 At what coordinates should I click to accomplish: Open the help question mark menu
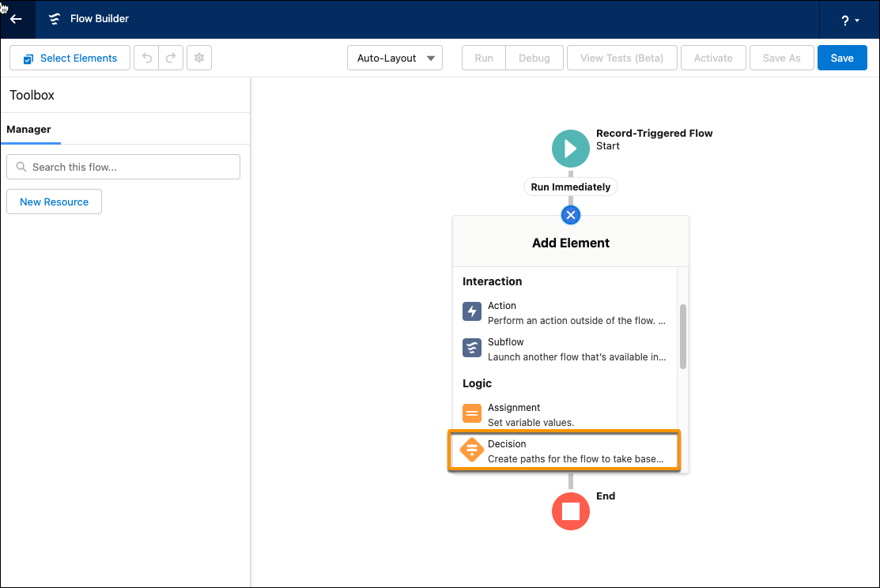(850, 21)
